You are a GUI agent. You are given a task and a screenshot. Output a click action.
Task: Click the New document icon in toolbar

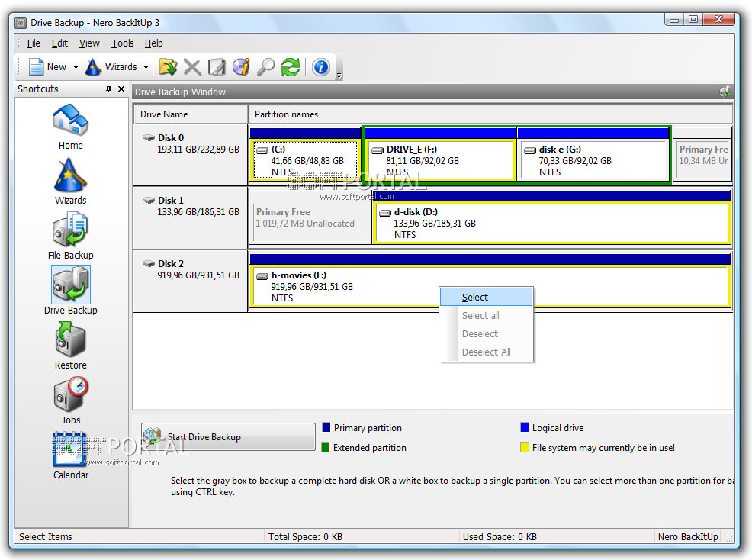pyautogui.click(x=36, y=66)
